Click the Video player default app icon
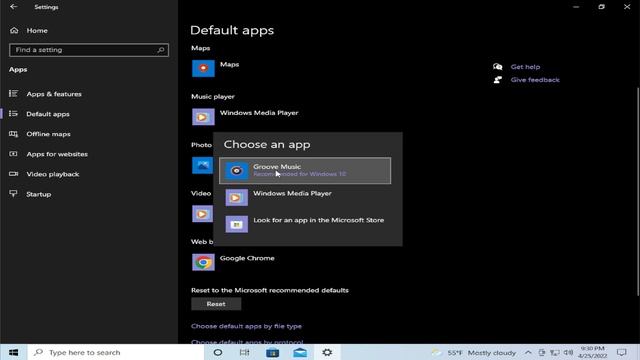The image size is (640, 360). pyautogui.click(x=202, y=214)
